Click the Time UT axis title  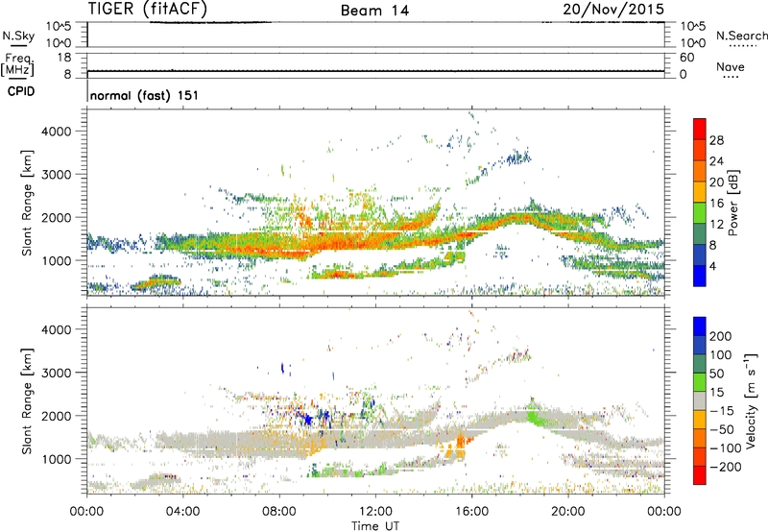375,526
